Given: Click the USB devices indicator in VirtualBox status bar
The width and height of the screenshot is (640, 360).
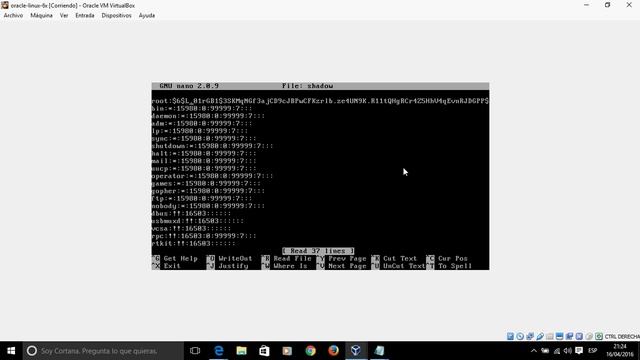Looking at the screenshot, I should (540, 336).
